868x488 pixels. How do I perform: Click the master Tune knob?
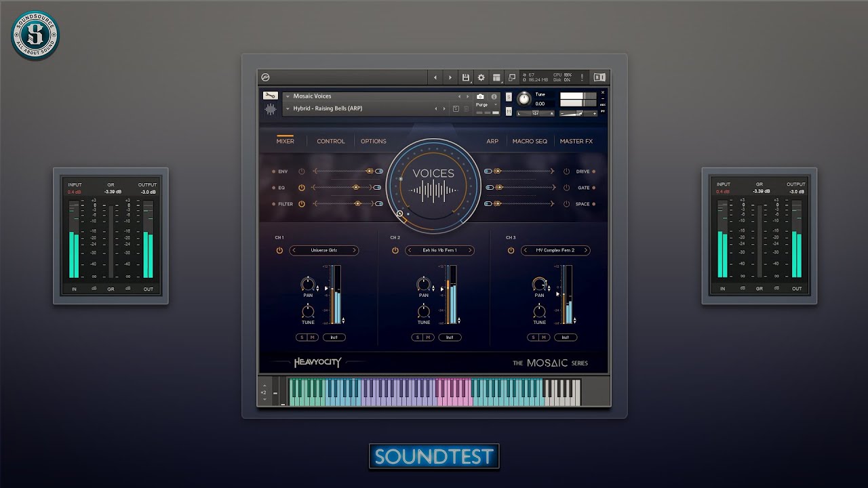524,99
